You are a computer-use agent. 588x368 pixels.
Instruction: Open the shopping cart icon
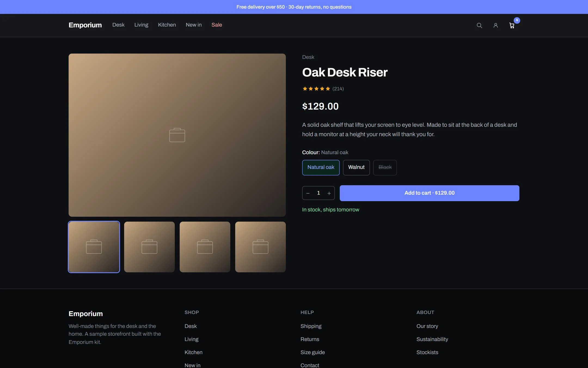[x=512, y=25]
